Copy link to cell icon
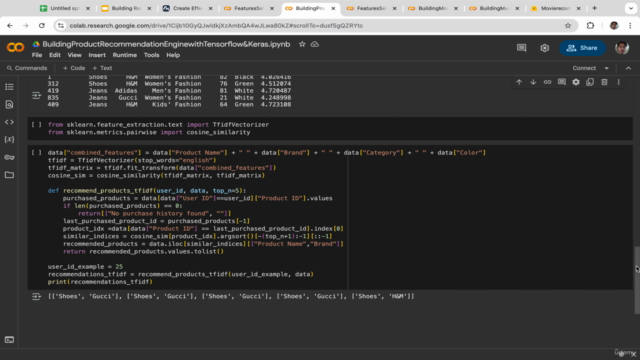The image size is (640, 360). tap(547, 82)
